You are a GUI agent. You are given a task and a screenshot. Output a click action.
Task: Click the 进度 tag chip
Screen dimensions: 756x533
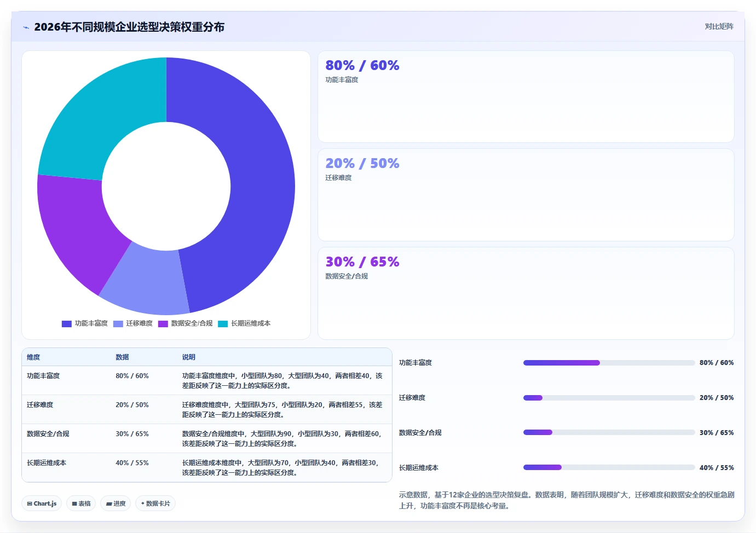point(116,503)
